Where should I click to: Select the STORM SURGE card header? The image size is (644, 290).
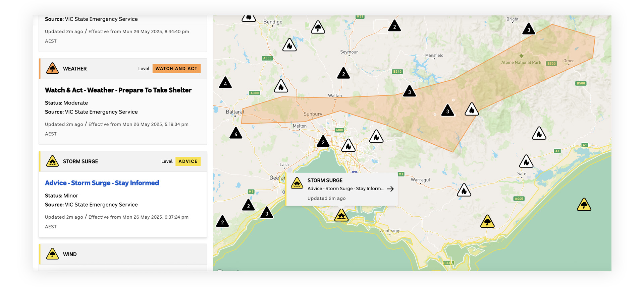(x=123, y=161)
